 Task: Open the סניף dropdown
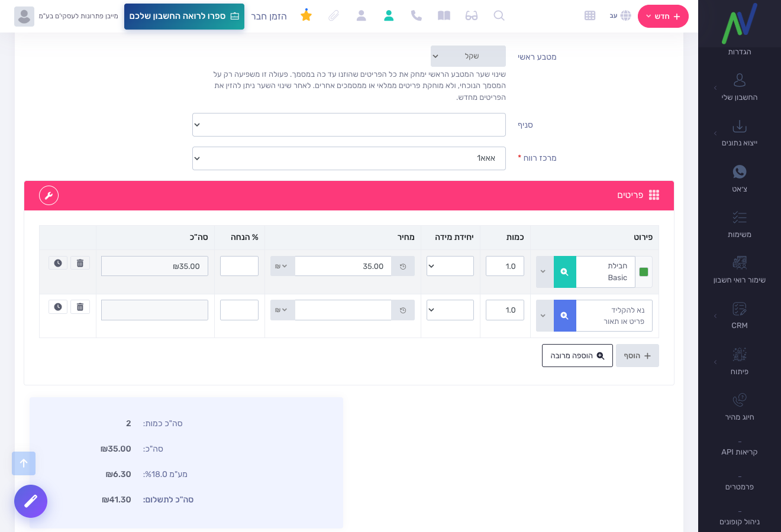click(x=349, y=125)
